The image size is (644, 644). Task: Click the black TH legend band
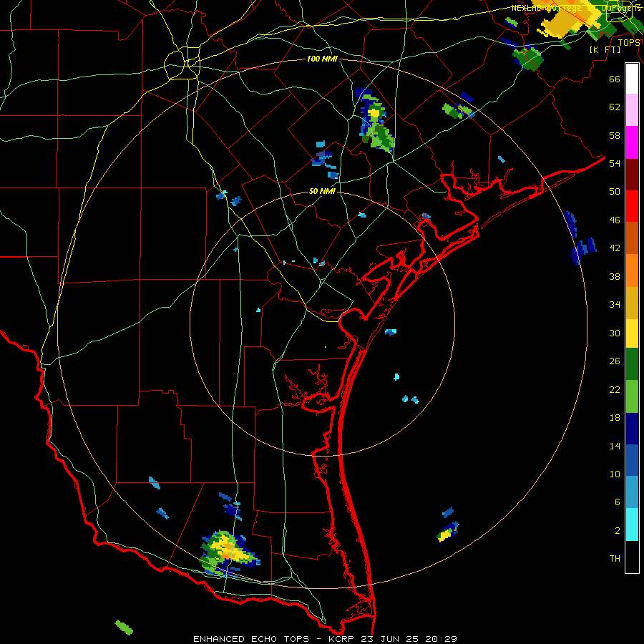(x=632, y=557)
